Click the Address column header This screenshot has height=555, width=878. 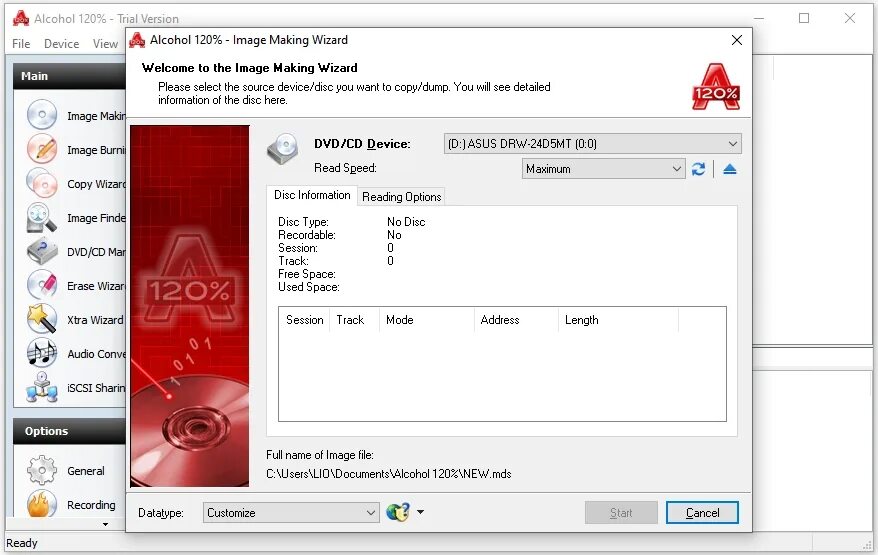[x=516, y=320]
